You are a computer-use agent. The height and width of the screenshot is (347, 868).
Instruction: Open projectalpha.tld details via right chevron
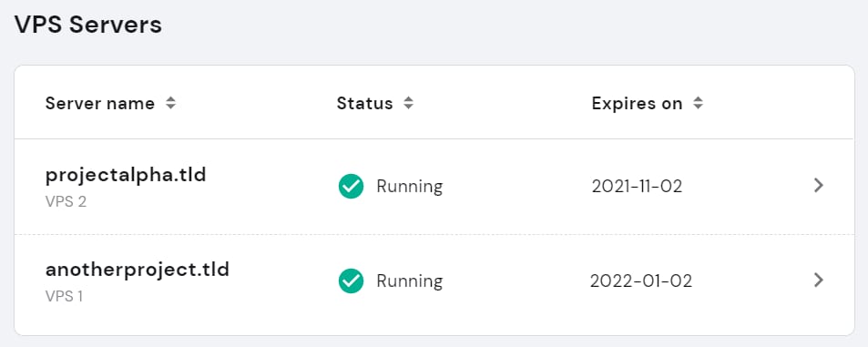(x=819, y=186)
